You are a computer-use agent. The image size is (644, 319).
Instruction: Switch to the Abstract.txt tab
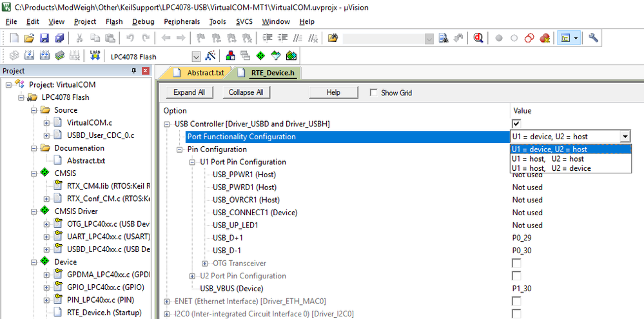click(199, 73)
